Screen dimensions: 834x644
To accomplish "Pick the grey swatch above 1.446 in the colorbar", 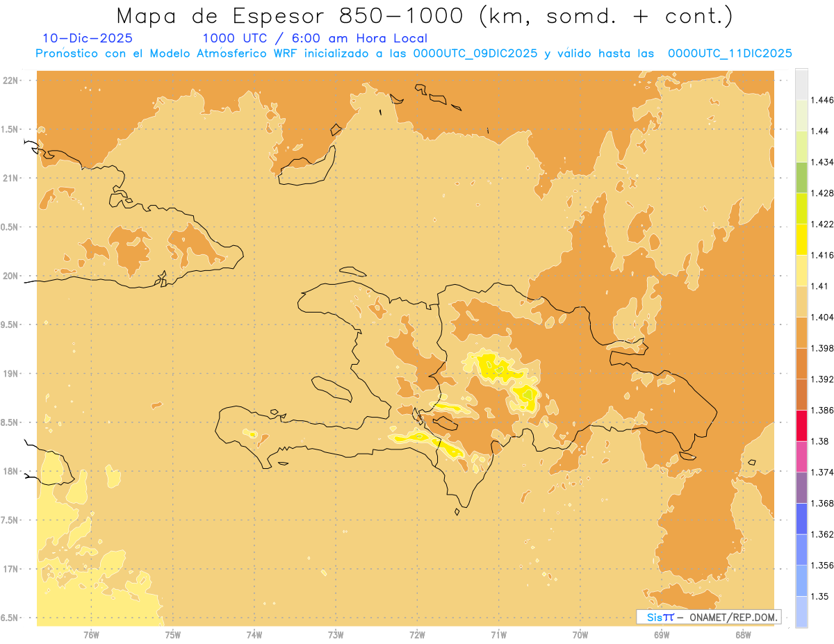I will (x=801, y=85).
